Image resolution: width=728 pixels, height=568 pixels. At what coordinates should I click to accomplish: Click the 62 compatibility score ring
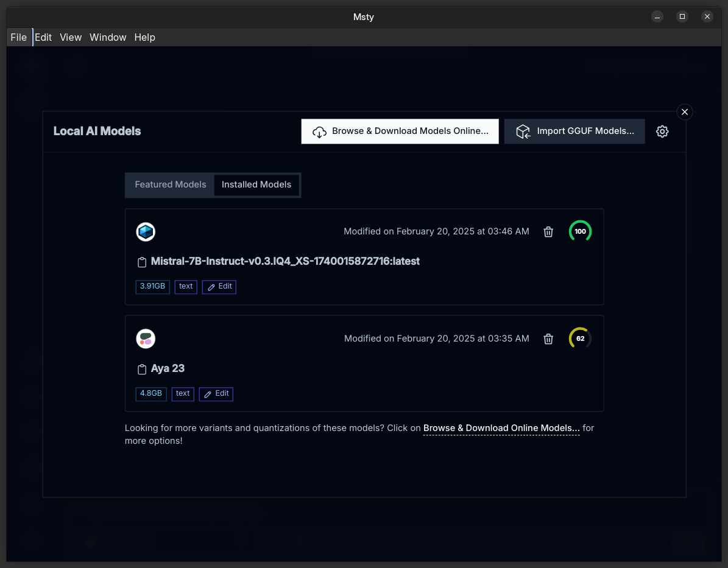coord(580,338)
